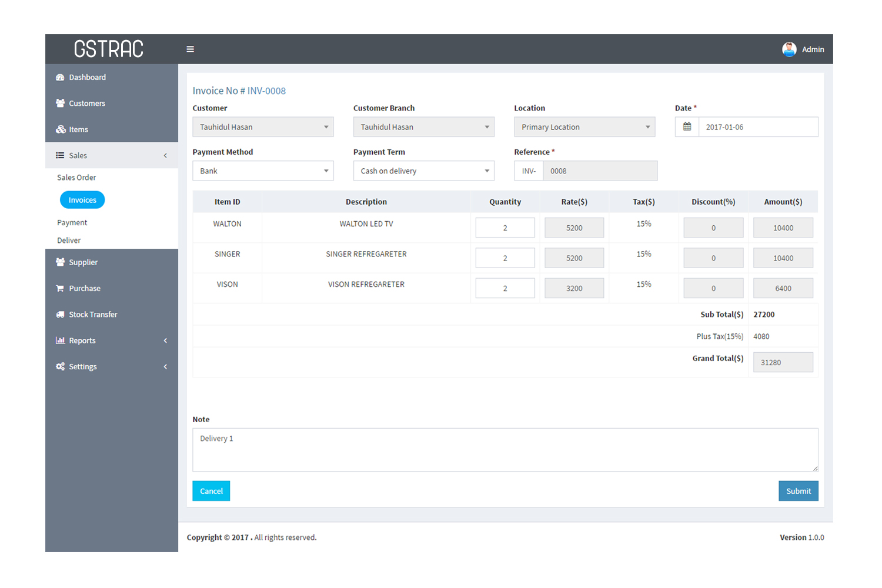This screenshot has height=588, width=882.
Task: Open the Payment Method dropdown Bank
Action: [263, 171]
